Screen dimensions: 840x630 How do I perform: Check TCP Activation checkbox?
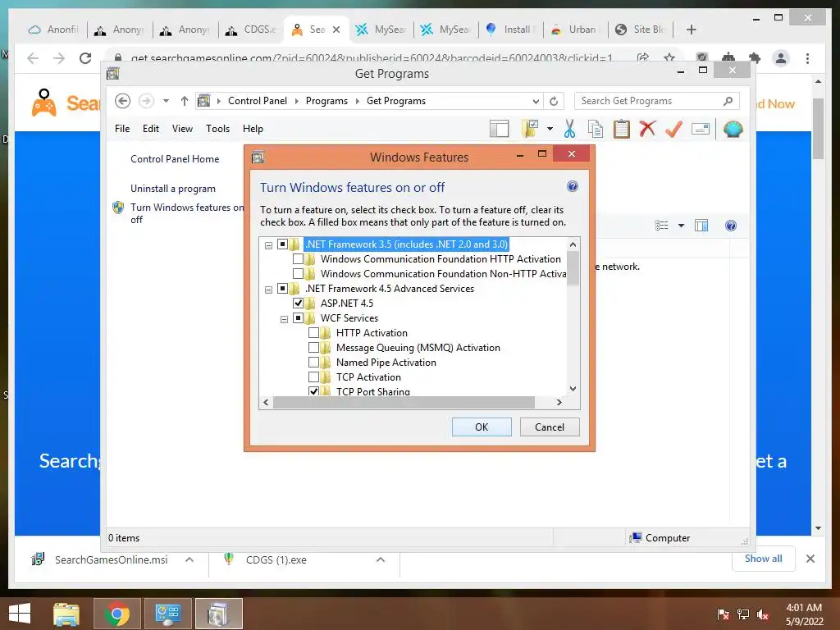coord(313,377)
